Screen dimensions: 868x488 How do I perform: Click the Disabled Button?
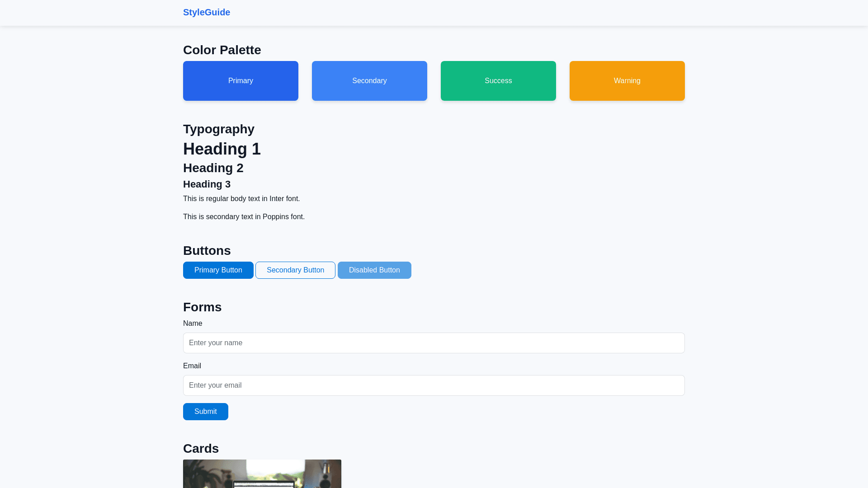pos(374,270)
